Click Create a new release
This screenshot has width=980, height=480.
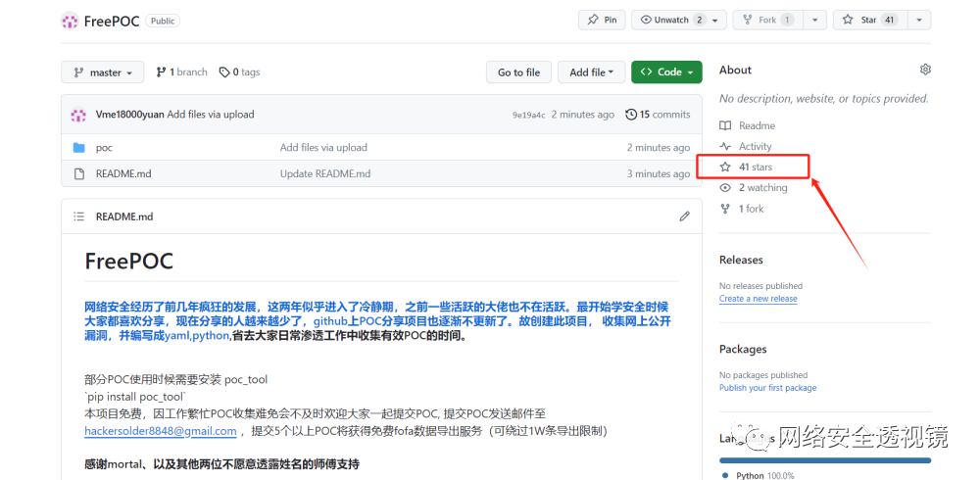(x=759, y=299)
